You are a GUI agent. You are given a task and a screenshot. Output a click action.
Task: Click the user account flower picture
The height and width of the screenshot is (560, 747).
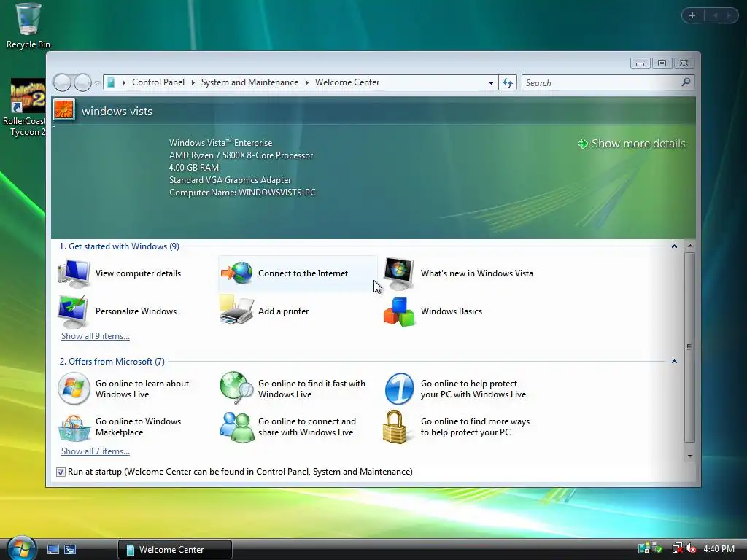coord(64,110)
